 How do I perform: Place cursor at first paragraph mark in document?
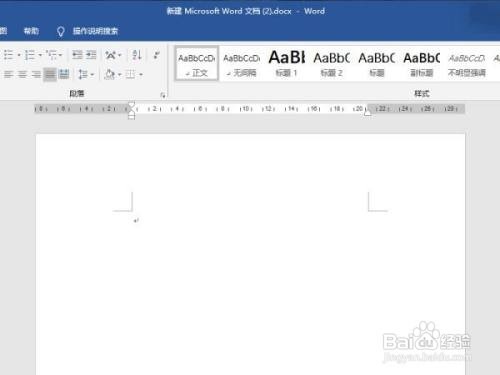tap(136, 221)
